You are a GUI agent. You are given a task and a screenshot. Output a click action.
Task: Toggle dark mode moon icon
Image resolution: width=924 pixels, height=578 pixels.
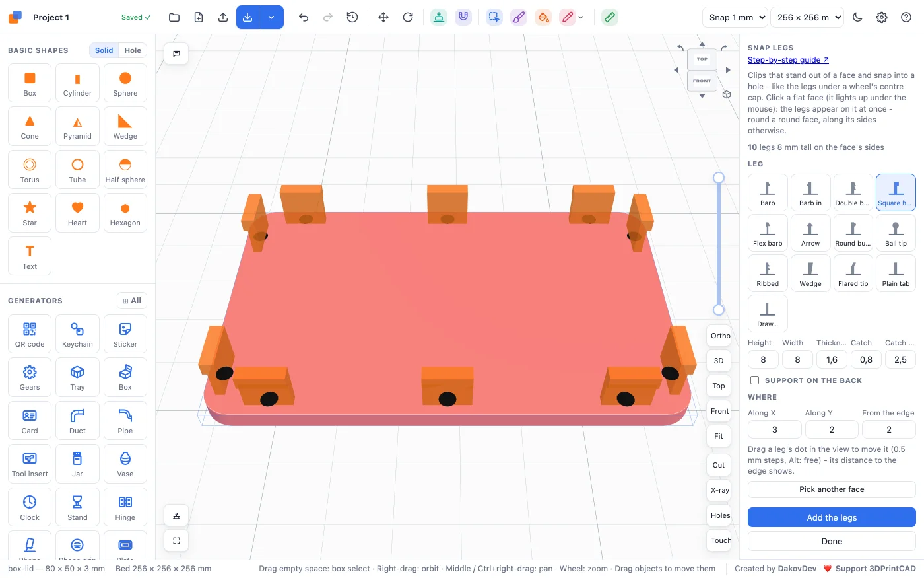point(857,17)
